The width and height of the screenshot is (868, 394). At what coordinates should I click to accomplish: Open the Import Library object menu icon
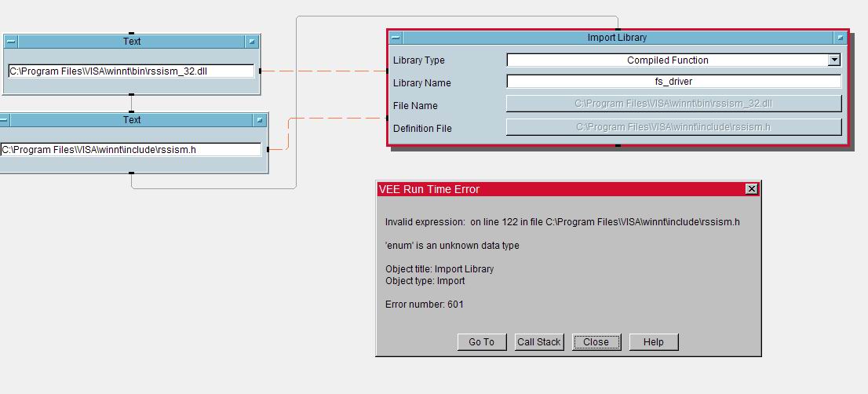click(x=396, y=38)
